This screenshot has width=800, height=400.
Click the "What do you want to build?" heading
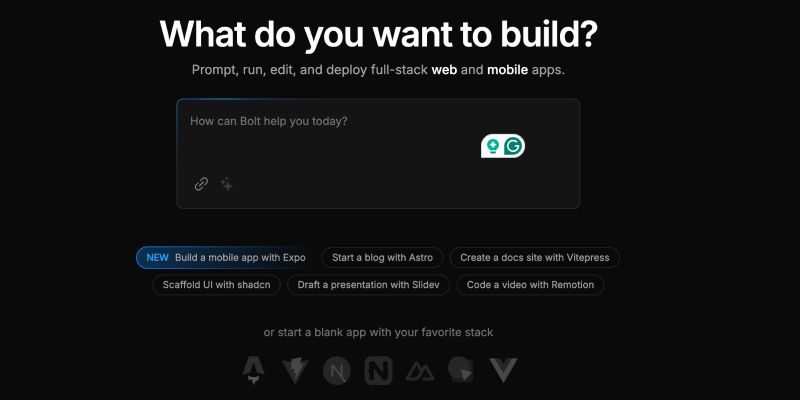tap(378, 33)
